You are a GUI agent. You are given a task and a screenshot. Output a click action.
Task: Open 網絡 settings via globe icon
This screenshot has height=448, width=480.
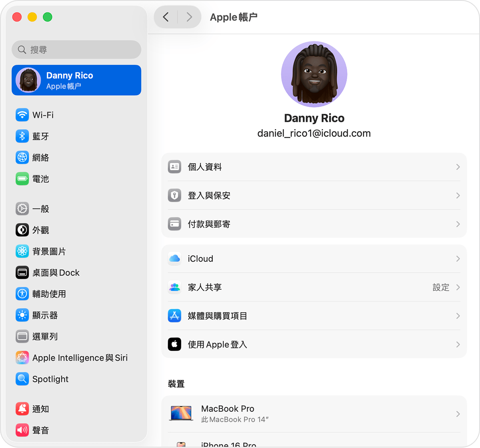click(x=22, y=157)
